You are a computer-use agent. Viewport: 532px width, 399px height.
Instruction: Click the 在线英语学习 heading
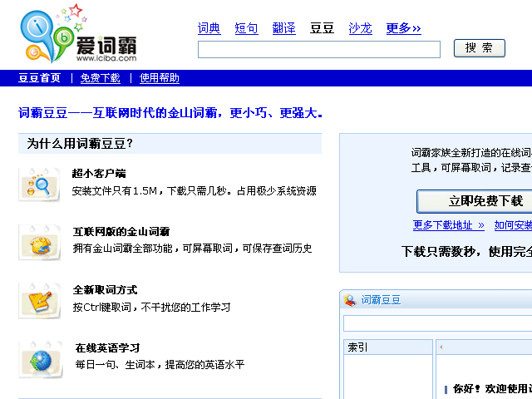(x=107, y=348)
